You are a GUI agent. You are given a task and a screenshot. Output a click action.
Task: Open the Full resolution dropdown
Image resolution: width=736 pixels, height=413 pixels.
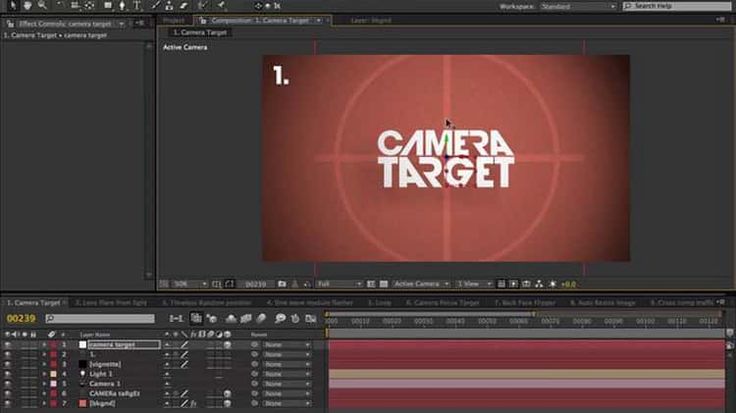click(339, 284)
